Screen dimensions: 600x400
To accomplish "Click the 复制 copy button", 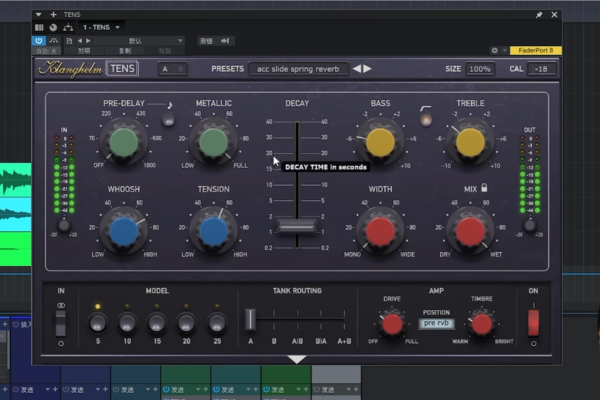I will click(x=125, y=51).
